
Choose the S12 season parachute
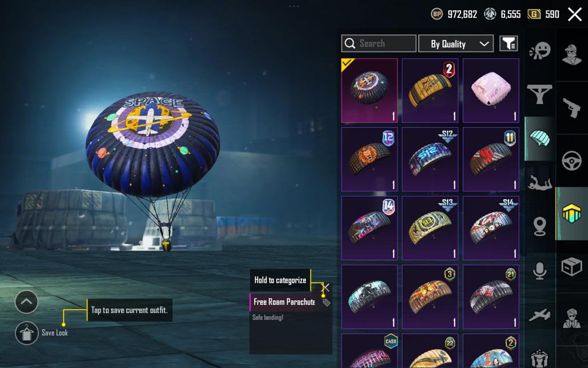tap(430, 159)
